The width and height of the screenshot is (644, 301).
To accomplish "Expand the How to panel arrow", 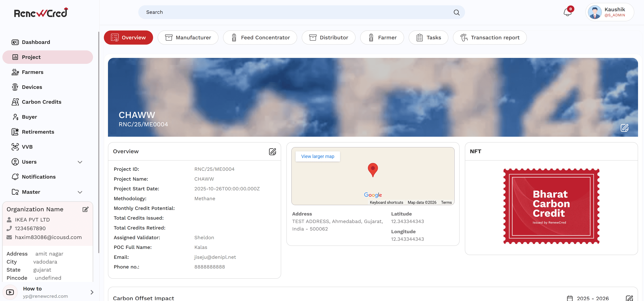I will click(92, 292).
